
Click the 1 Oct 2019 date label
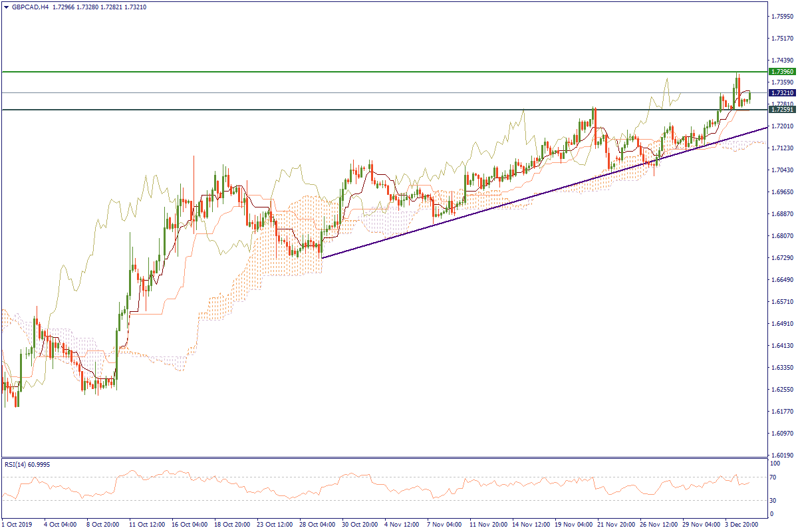pyautogui.click(x=17, y=524)
